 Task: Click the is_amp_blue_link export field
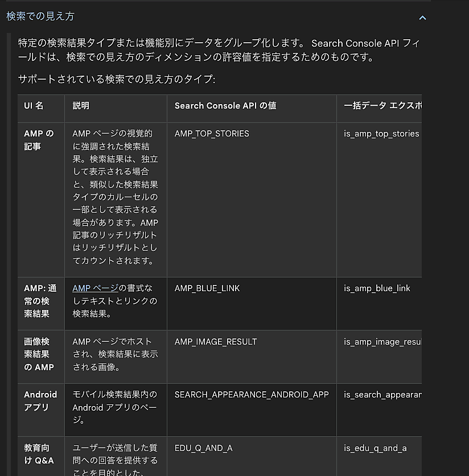[377, 288]
